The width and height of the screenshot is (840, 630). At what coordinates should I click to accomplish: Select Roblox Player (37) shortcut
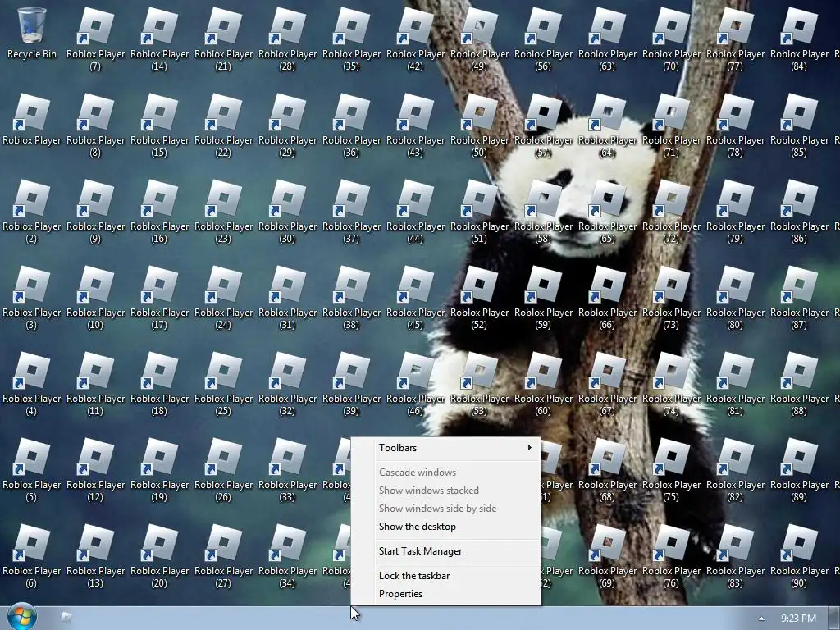(351, 211)
